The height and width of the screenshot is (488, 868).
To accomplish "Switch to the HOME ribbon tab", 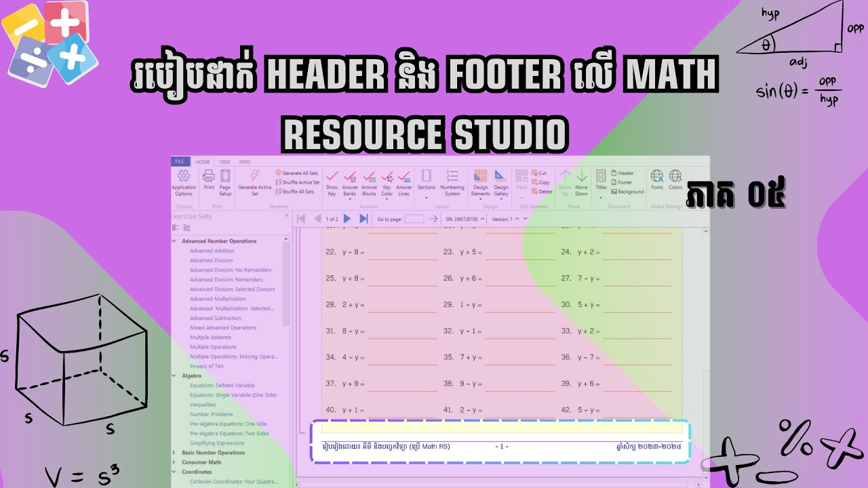I will [203, 162].
